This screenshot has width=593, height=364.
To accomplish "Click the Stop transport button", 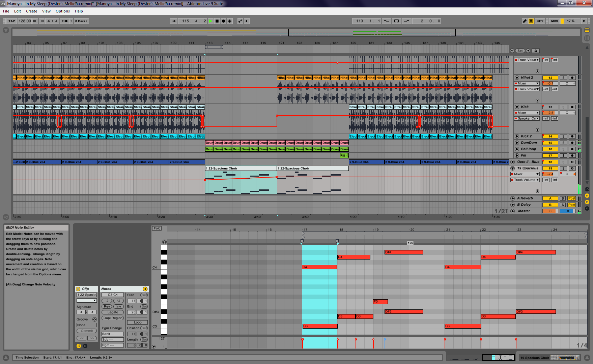I will pyautogui.click(x=217, y=21).
